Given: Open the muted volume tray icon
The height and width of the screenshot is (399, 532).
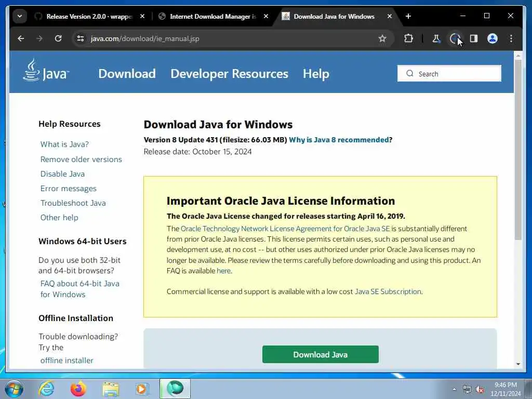Looking at the screenshot, I should click(480, 390).
